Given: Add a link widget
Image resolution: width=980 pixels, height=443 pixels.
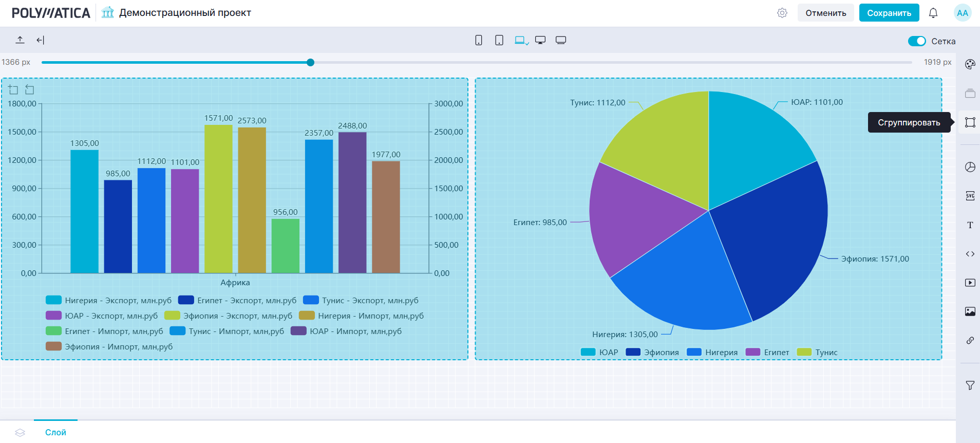Looking at the screenshot, I should [x=970, y=340].
